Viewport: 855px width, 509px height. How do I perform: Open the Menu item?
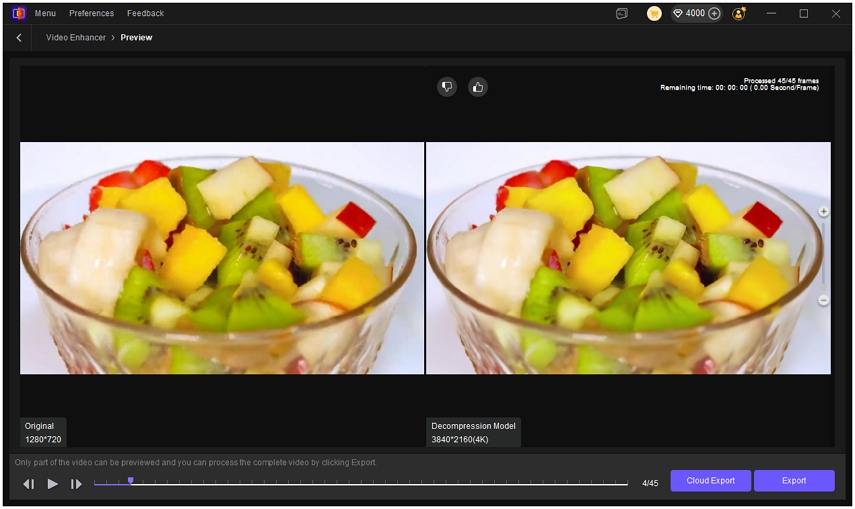tap(45, 13)
